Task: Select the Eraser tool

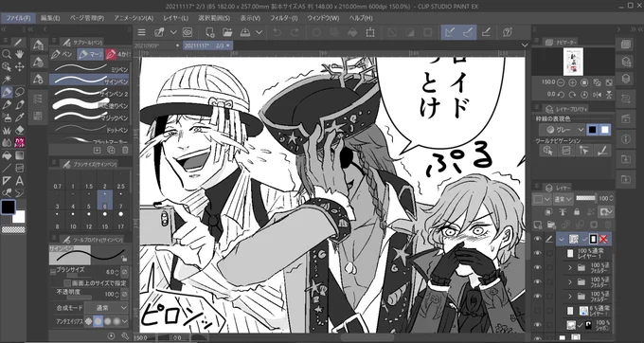Action: (x=19, y=130)
